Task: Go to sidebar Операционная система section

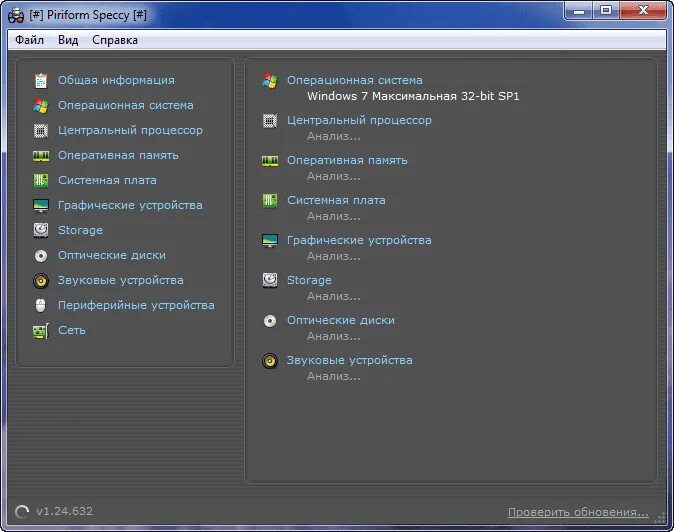Action: (126, 105)
